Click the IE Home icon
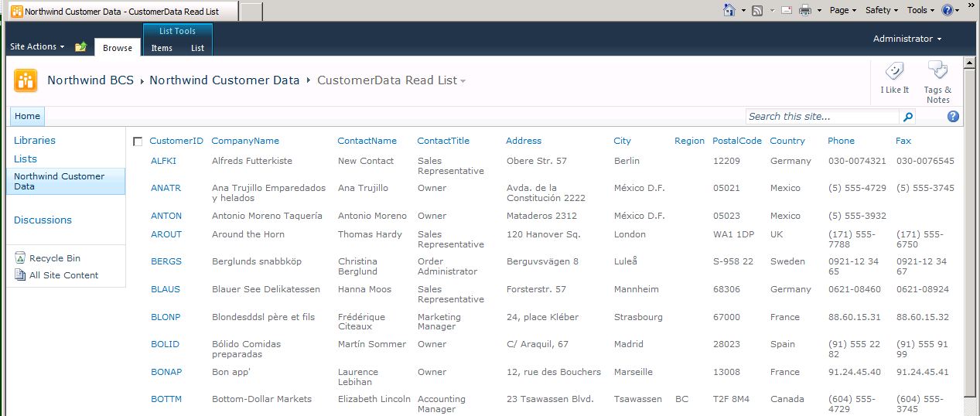Viewport: 980px width, 416px height. click(729, 10)
